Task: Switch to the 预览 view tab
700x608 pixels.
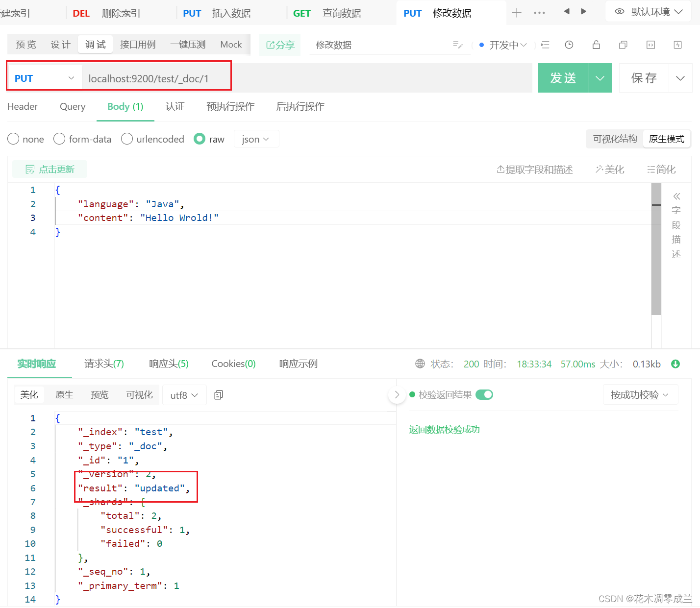Action: click(x=26, y=45)
